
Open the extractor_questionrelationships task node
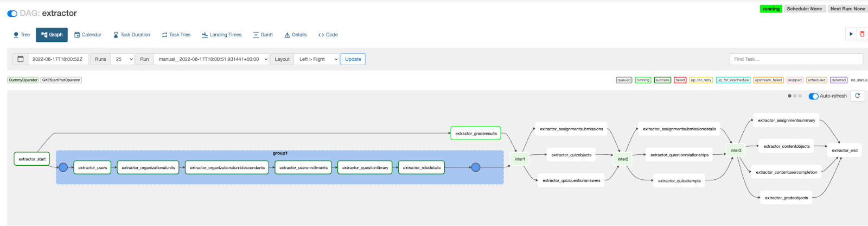679,155
